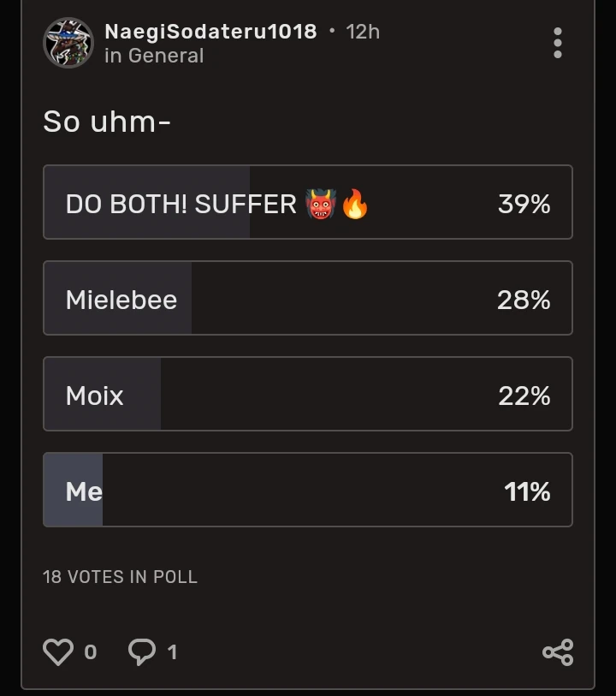Image resolution: width=616 pixels, height=696 pixels.
Task: Click the 22% Moix result percentage
Action: click(x=524, y=396)
